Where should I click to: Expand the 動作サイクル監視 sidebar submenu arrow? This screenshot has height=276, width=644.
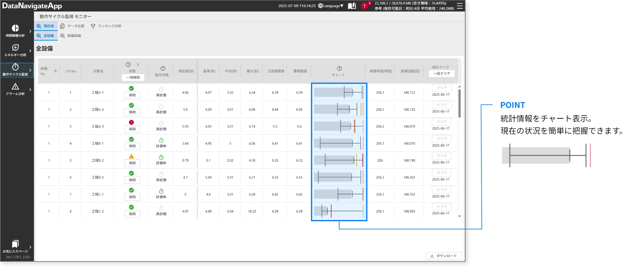coord(30,70)
